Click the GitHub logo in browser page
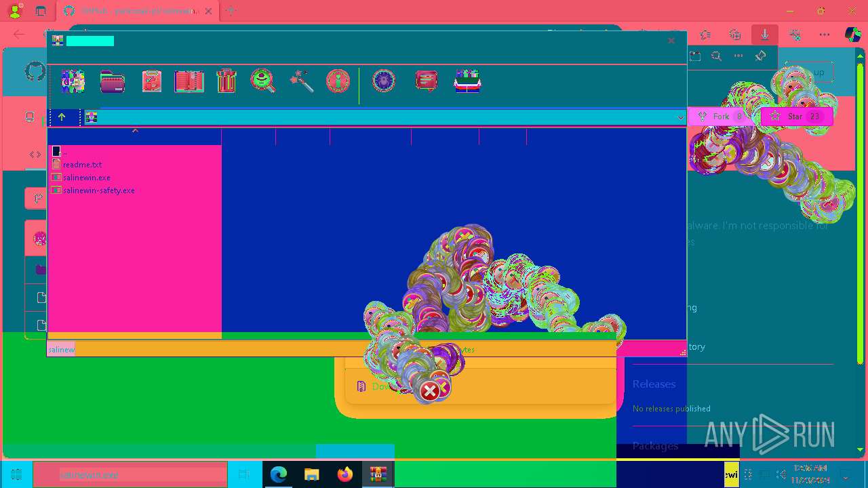This screenshot has height=488, width=868. [x=35, y=71]
